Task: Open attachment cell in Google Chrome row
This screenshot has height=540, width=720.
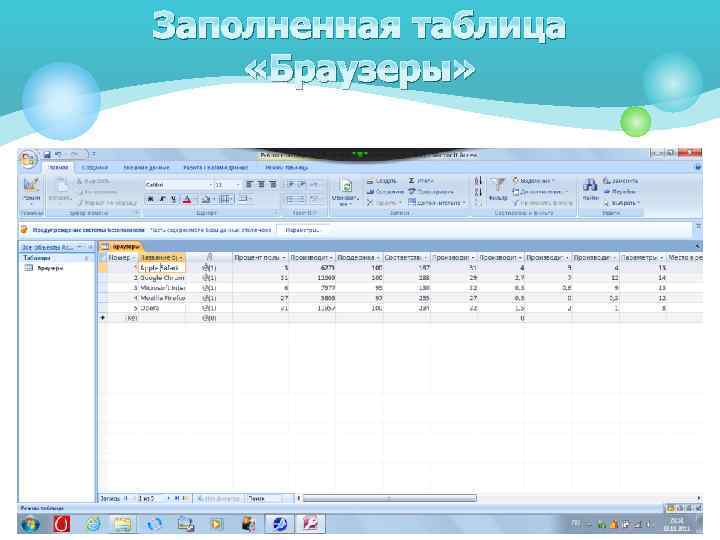Action: pyautogui.click(x=209, y=278)
